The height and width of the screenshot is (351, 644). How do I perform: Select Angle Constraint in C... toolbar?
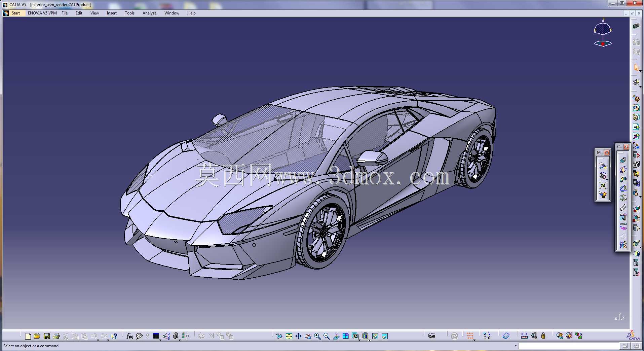(x=623, y=188)
